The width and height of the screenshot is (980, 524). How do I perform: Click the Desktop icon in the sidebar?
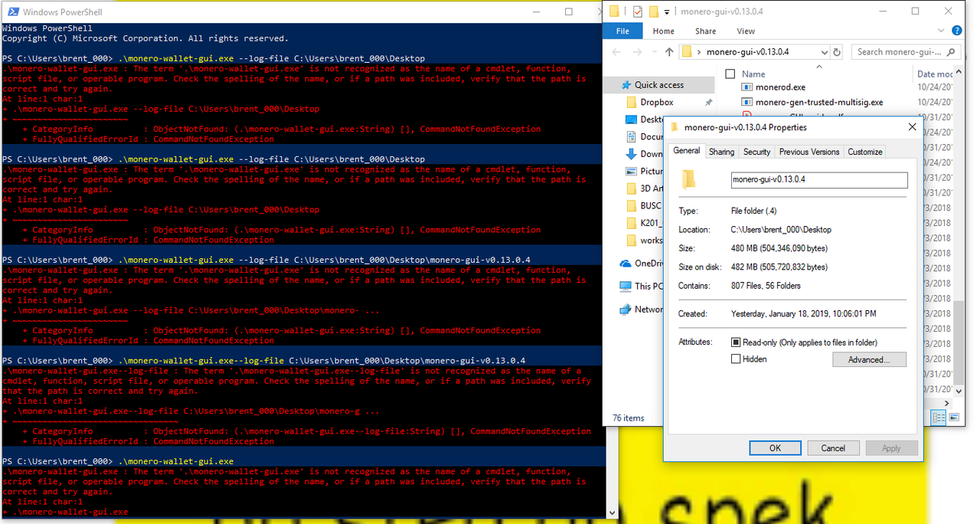[x=632, y=120]
